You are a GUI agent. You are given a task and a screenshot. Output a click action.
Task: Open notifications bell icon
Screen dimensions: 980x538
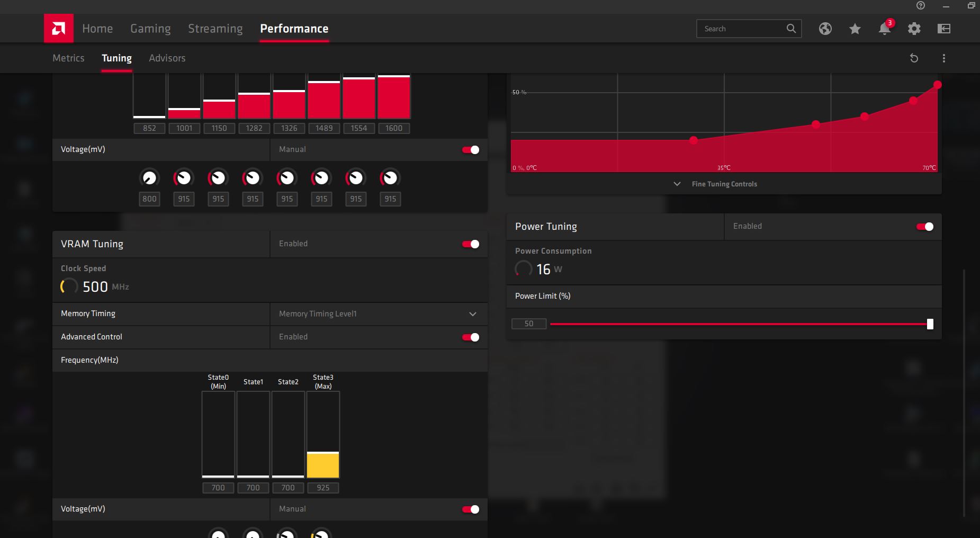[x=884, y=29]
